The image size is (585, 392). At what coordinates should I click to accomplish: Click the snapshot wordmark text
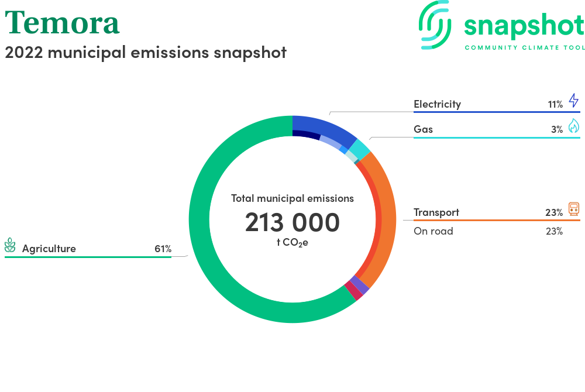click(x=524, y=26)
